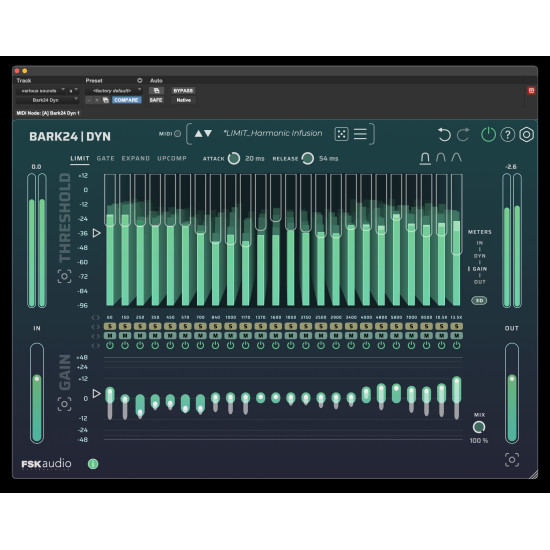
Task: Click the IN level fader handle
Action: click(37, 378)
